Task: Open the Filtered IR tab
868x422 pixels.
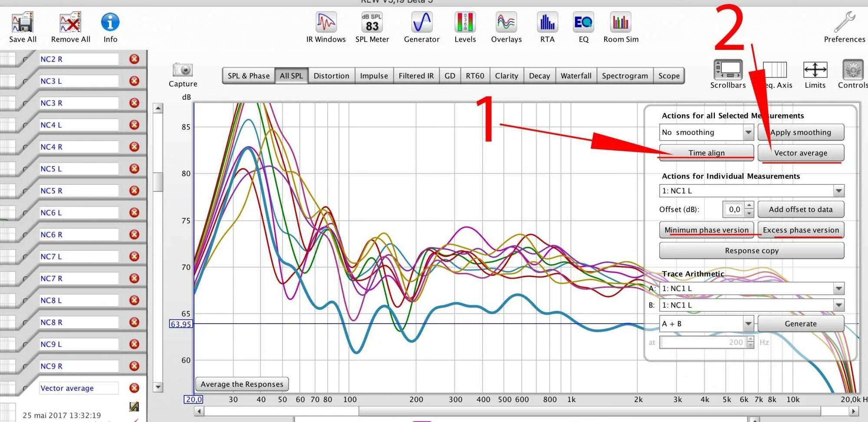Action: click(416, 75)
